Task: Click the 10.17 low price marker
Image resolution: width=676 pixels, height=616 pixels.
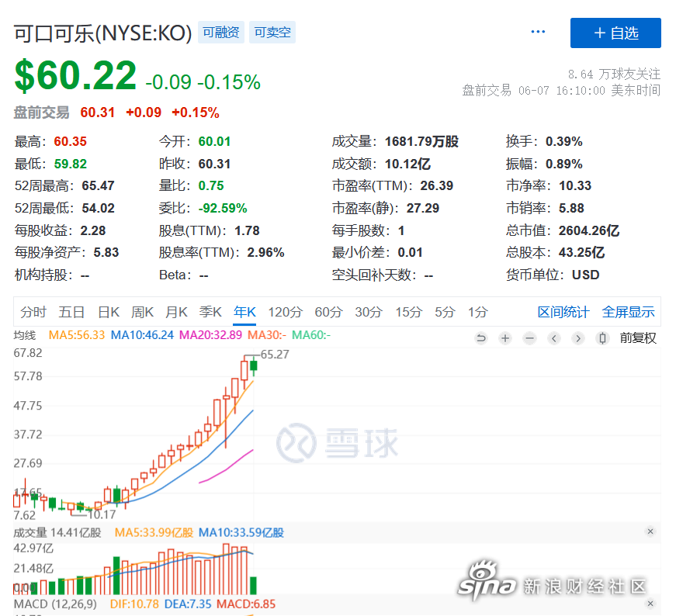Action: [x=102, y=514]
